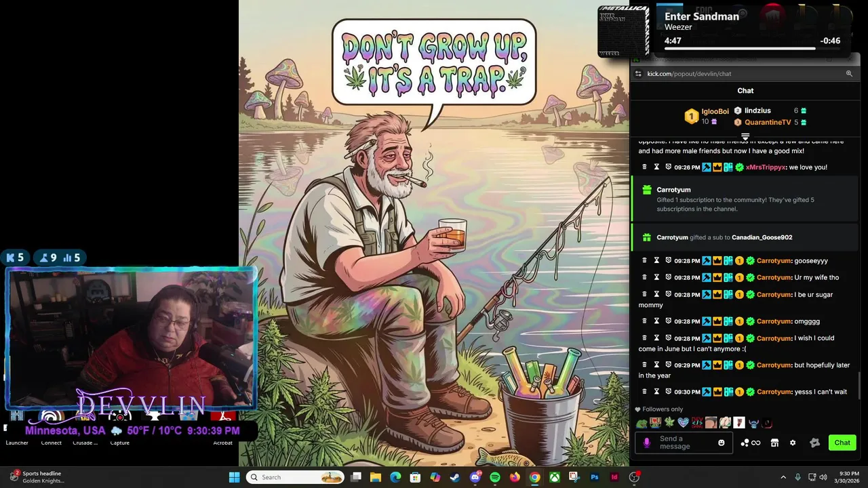Click QuarantineTV on the gifter leaderboard
The height and width of the screenshot is (488, 868).
pyautogui.click(x=768, y=123)
